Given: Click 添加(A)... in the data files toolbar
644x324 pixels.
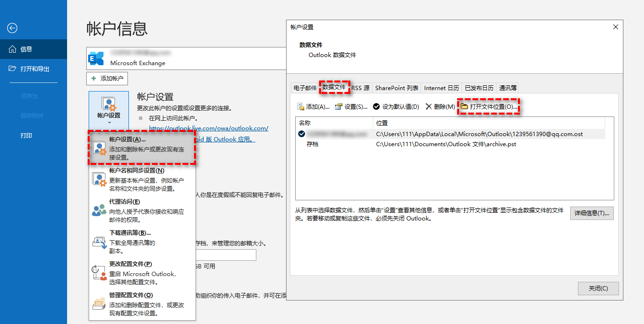Looking at the screenshot, I should tap(313, 106).
